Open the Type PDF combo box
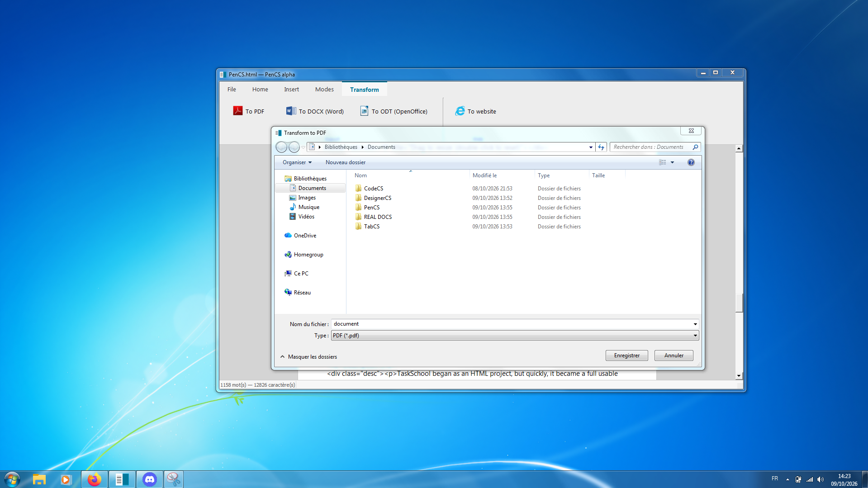 pos(515,336)
